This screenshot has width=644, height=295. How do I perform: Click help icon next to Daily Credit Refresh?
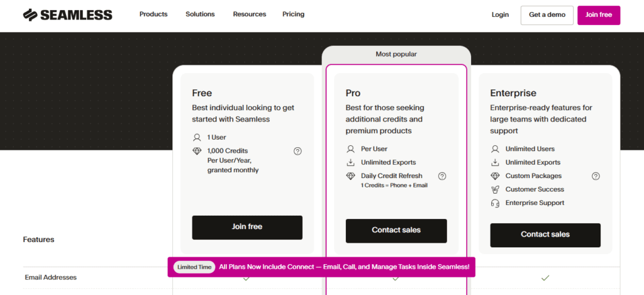point(442,176)
